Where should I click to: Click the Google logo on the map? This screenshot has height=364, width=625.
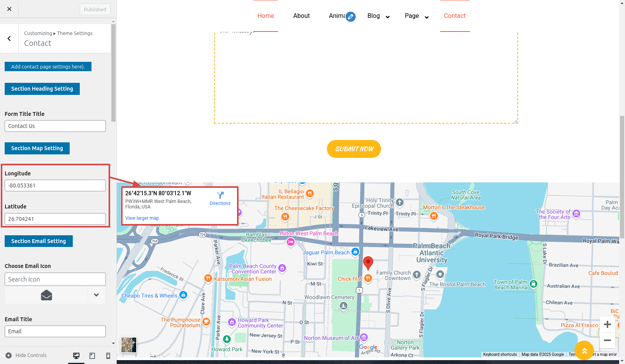368,347
